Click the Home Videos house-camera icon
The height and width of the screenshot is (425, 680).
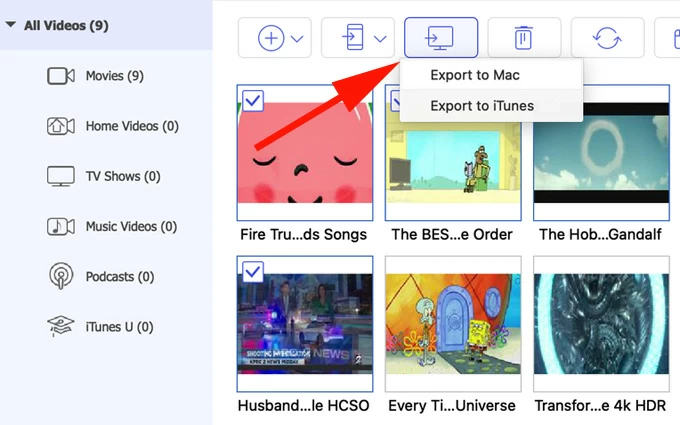(x=61, y=126)
